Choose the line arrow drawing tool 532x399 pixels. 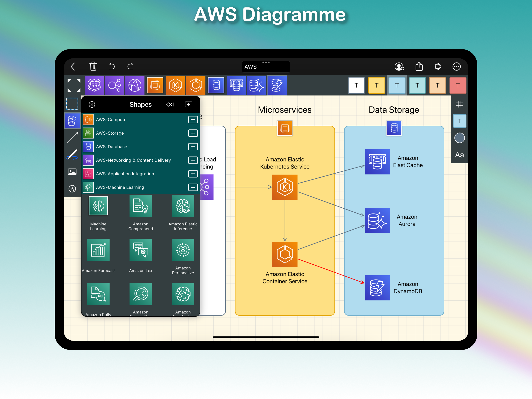[72, 138]
